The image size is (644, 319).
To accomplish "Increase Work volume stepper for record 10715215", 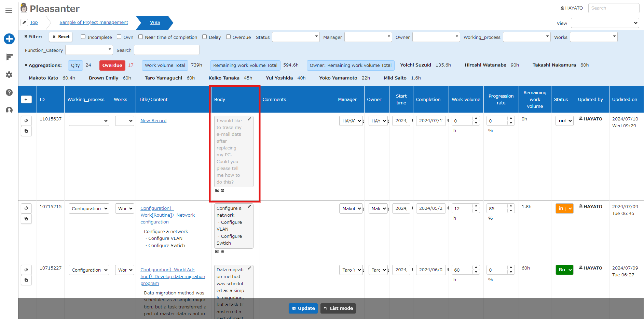I will coord(476,206).
